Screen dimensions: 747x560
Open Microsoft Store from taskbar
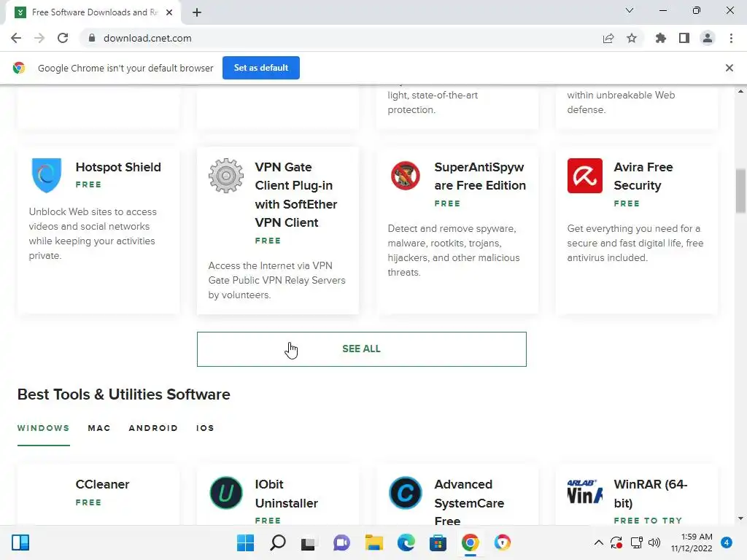(x=438, y=542)
